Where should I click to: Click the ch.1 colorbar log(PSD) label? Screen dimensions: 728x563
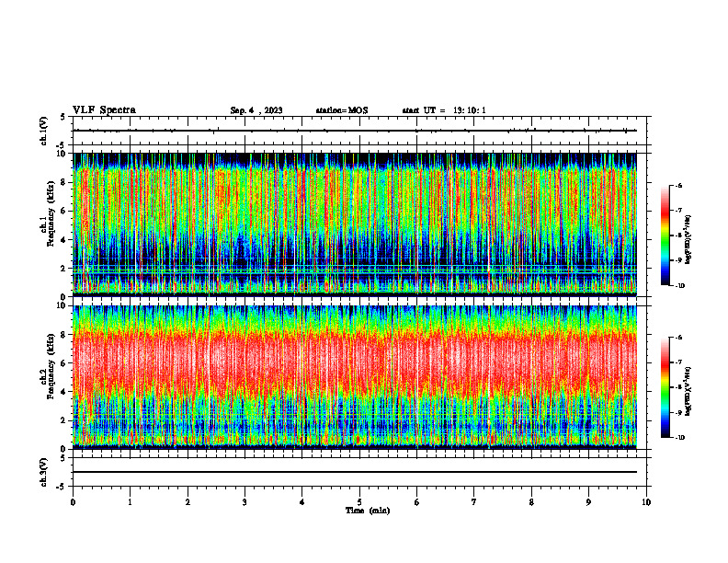pos(688,239)
